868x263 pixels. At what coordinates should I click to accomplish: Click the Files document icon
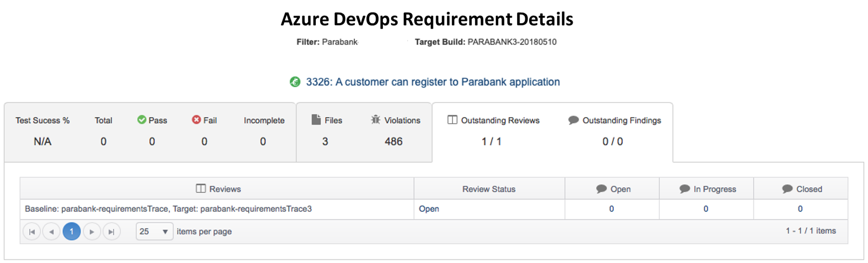(316, 120)
